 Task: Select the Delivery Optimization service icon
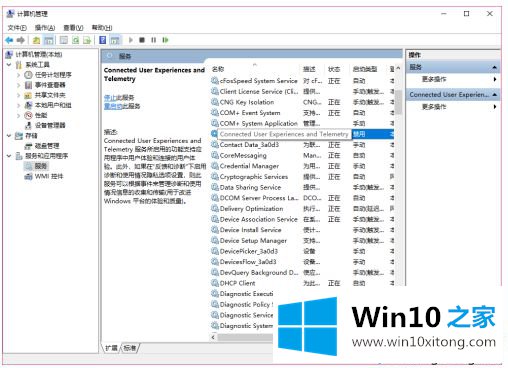tap(215, 208)
